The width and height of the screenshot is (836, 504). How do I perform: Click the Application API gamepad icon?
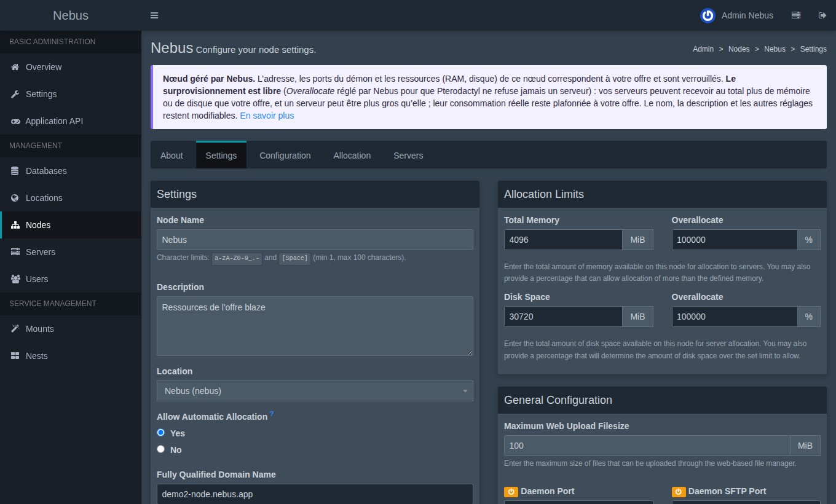pos(15,121)
